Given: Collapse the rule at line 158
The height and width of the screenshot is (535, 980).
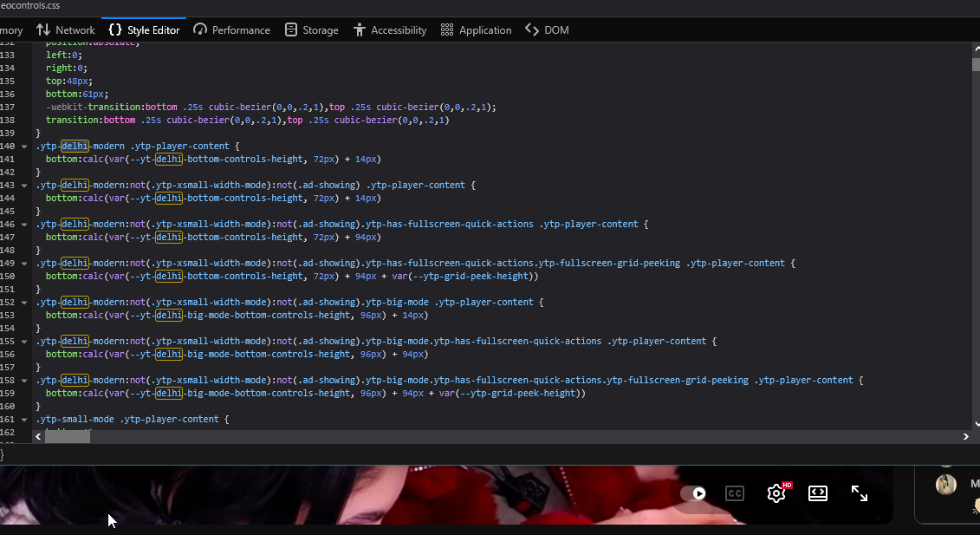Looking at the screenshot, I should (24, 381).
